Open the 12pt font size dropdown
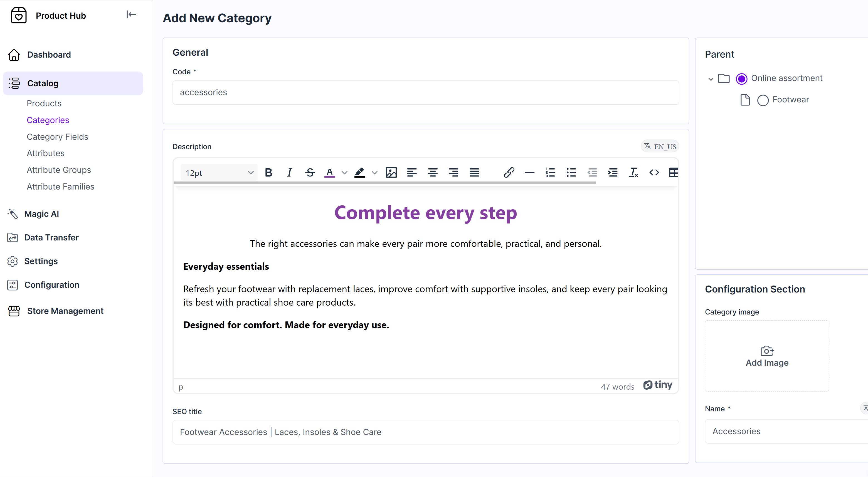 click(x=219, y=173)
